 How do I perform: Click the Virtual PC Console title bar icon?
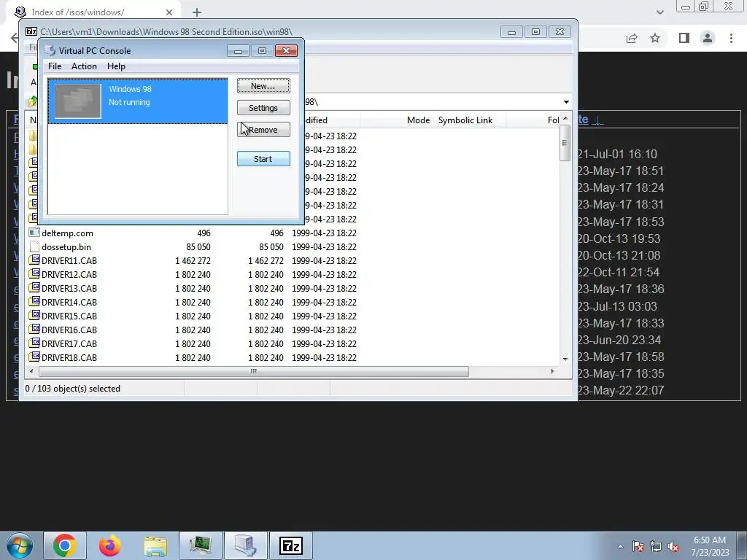(50, 50)
